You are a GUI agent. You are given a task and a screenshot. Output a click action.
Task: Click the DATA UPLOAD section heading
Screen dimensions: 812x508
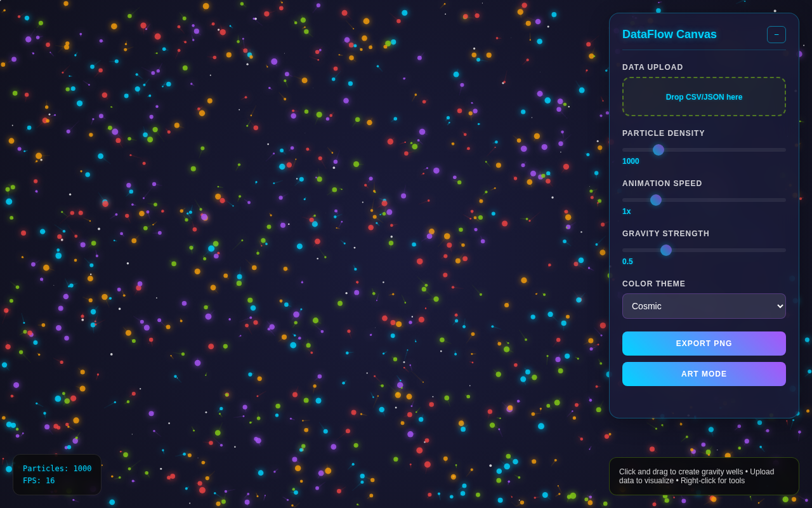coord(653,67)
